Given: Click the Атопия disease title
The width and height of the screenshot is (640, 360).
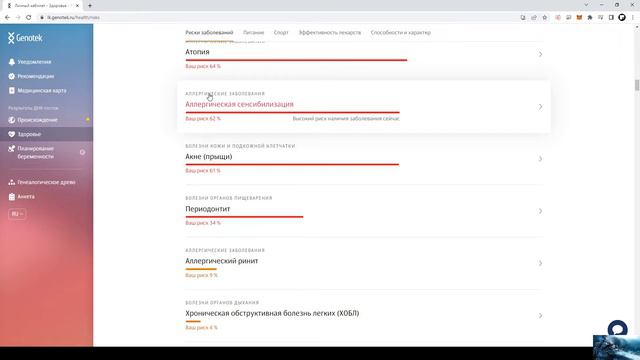Looking at the screenshot, I should pos(197,52).
